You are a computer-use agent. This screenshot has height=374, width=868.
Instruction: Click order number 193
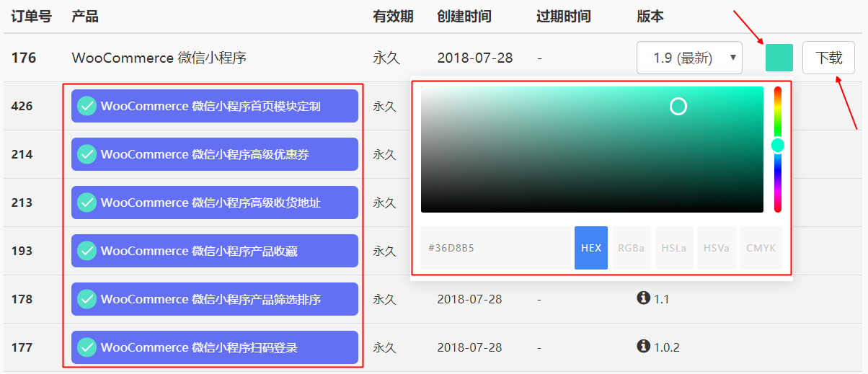pos(22,251)
